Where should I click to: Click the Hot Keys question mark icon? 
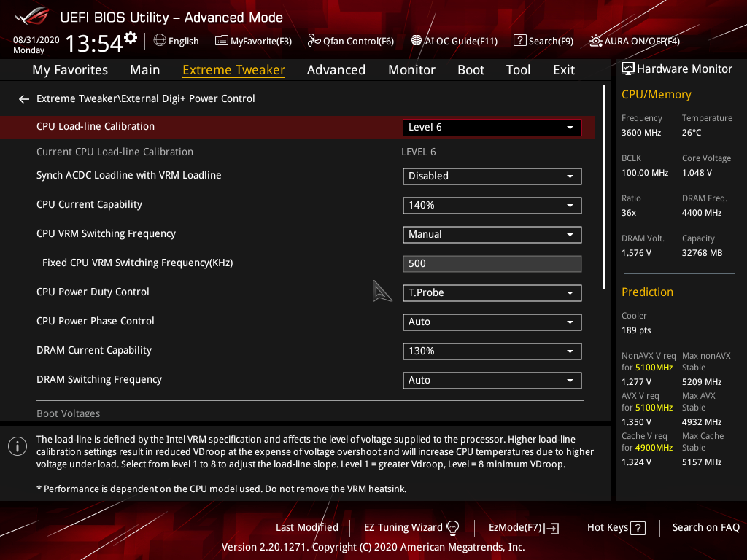pos(638,528)
